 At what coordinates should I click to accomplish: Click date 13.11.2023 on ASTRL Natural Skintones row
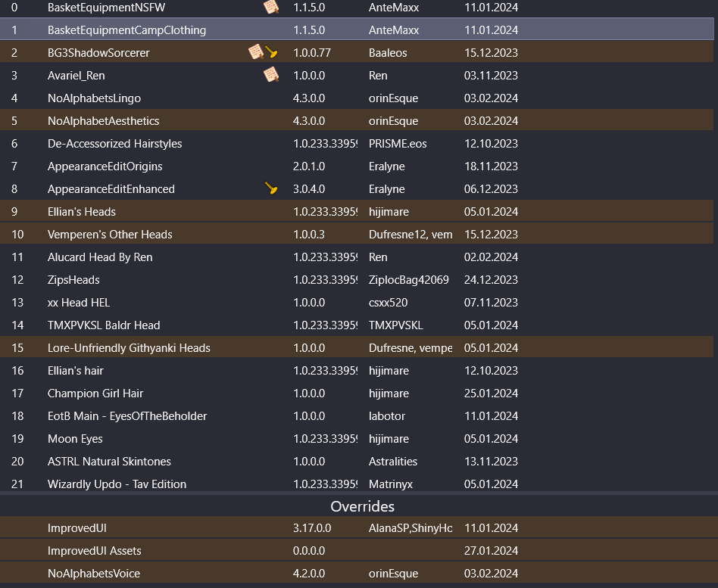pos(491,462)
